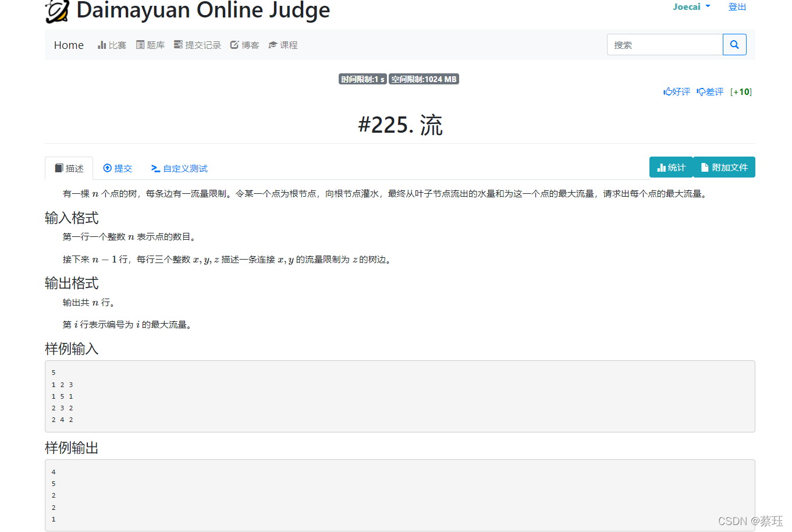Switch to the 描述 description tab
The height and width of the screenshot is (532, 792).
click(x=69, y=168)
